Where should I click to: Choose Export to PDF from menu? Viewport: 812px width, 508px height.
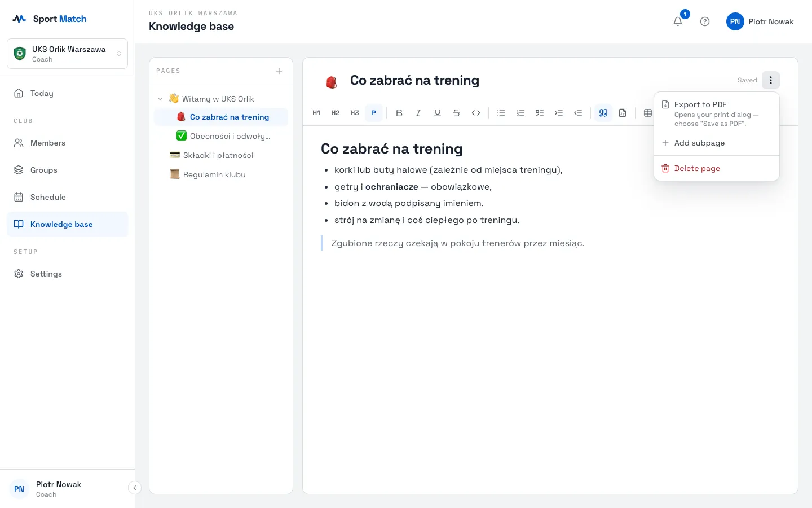[x=717, y=113]
